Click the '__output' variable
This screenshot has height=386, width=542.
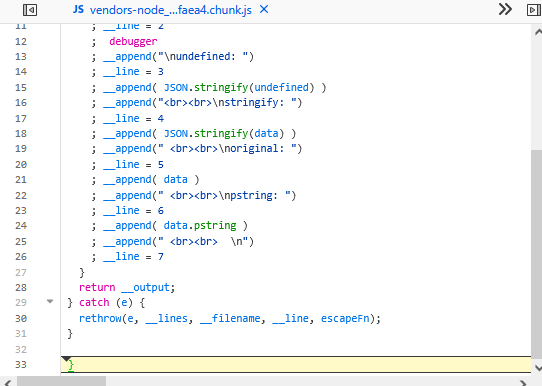(145, 287)
